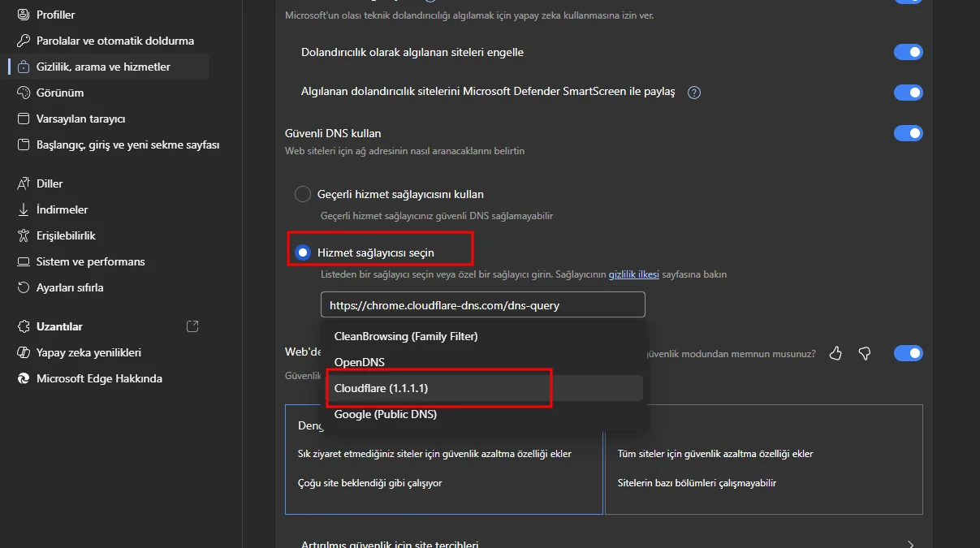
Task: Select Geçerli hizmet sağlayıcısını kullan radio
Action: (302, 194)
